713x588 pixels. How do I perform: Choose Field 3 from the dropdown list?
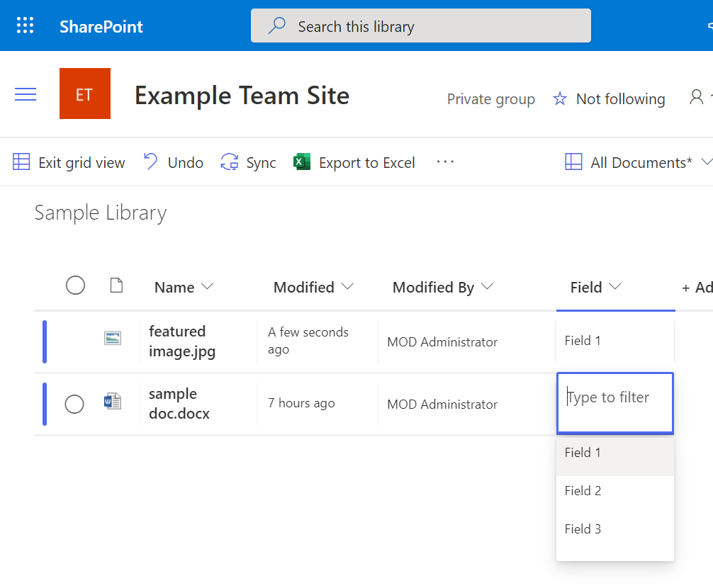pyautogui.click(x=614, y=529)
